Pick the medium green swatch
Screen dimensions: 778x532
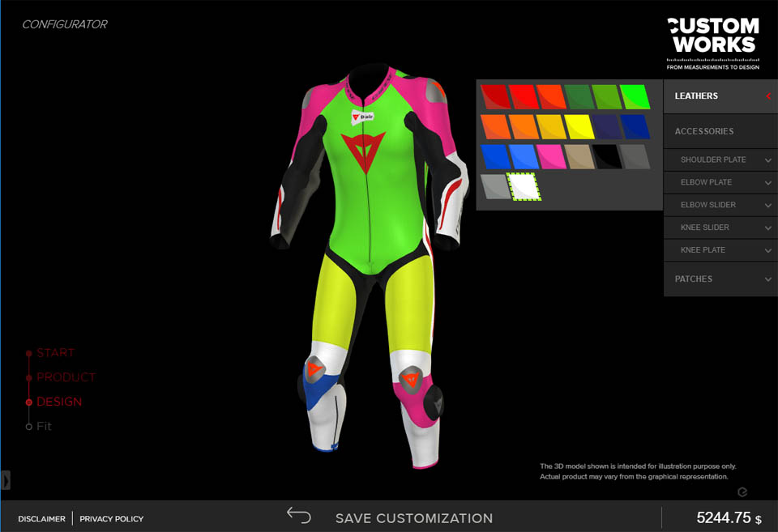607,96
